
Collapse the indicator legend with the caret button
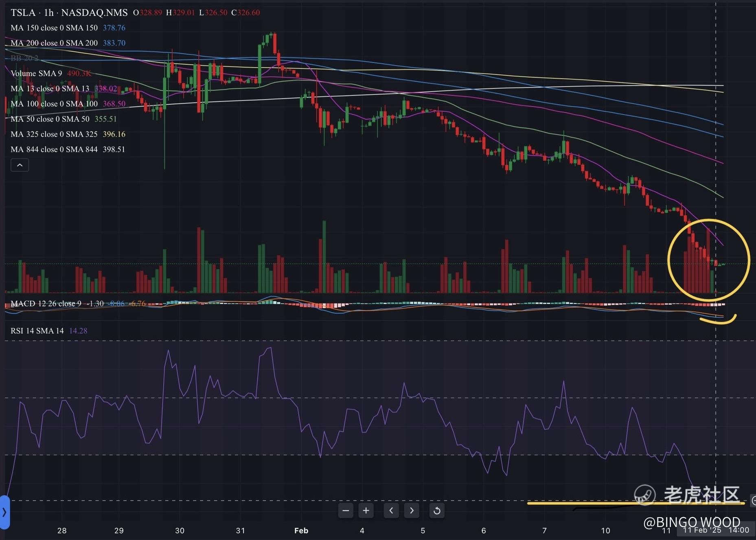pos(20,165)
